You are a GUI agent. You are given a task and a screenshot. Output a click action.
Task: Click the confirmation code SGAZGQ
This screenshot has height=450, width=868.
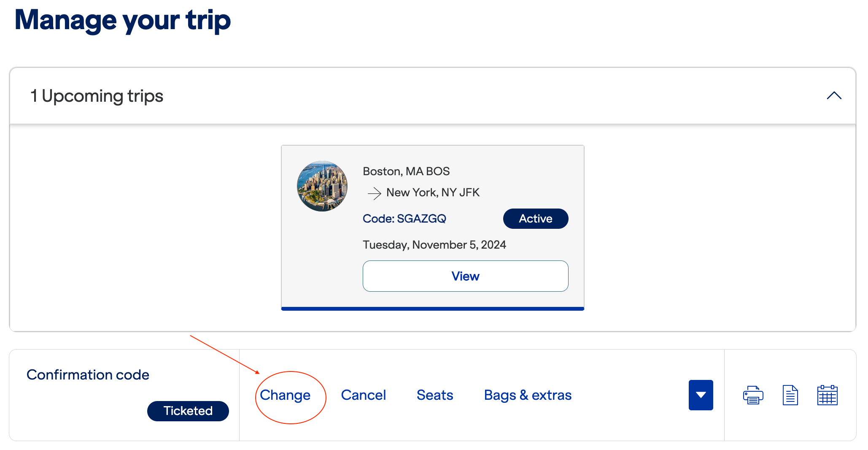(404, 219)
